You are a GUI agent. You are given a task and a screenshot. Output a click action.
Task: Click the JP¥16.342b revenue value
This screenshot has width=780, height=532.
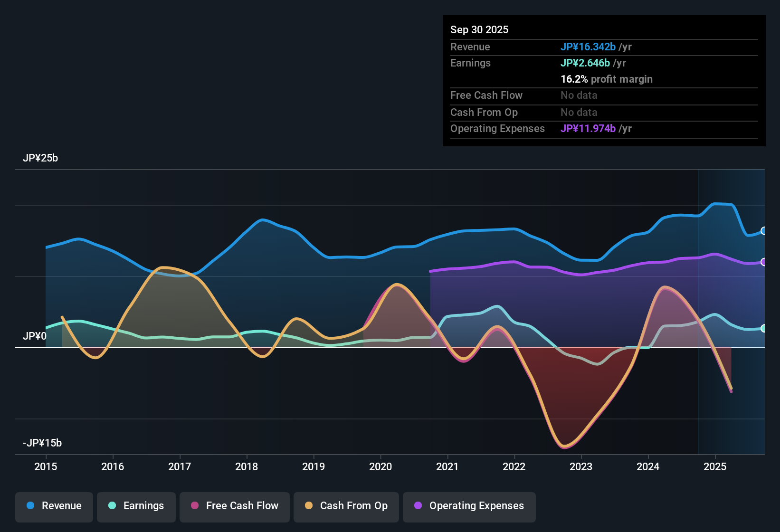pyautogui.click(x=588, y=47)
